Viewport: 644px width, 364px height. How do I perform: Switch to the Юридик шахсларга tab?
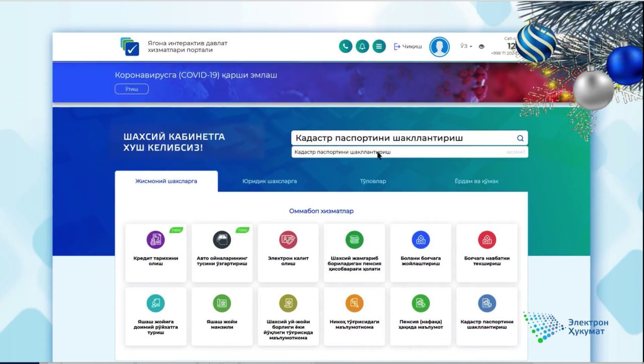point(270,181)
